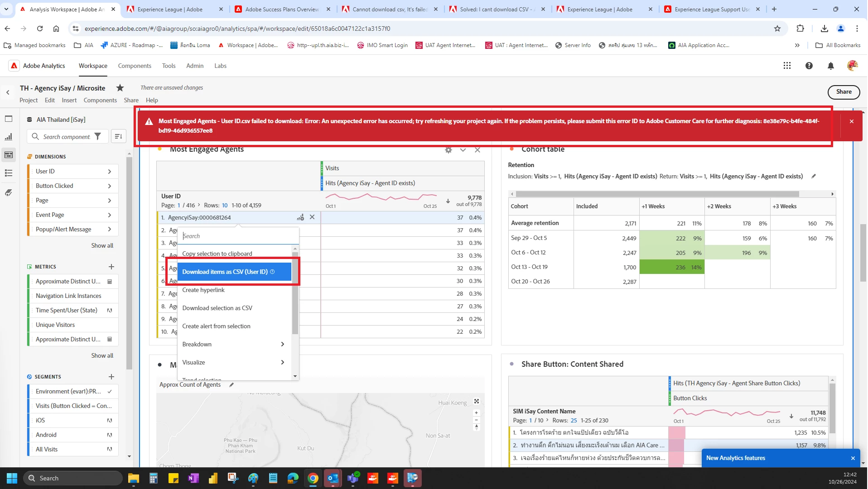The image size is (868, 489).
Task: Open the Components table rail icon
Action: click(9, 155)
